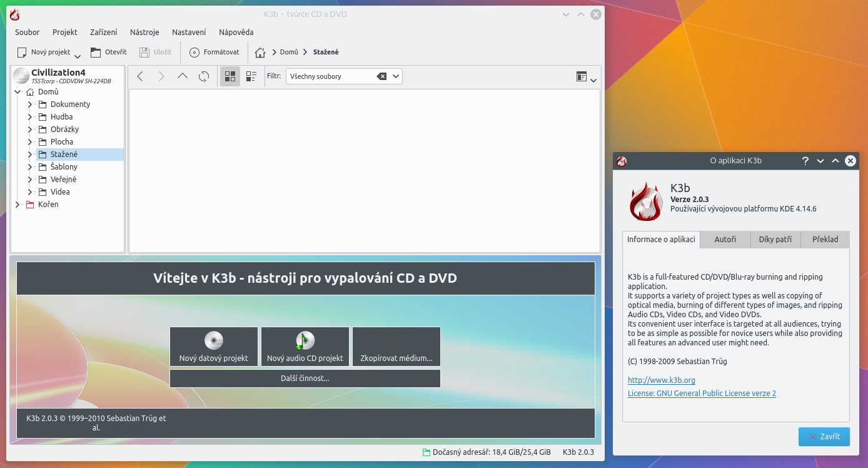This screenshot has width=868, height=468.
Task: Start a Nový audio CD projekt
Action: 305,347
